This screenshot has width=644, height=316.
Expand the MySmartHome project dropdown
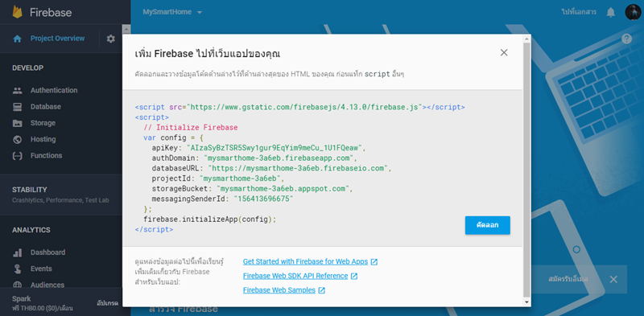199,12
